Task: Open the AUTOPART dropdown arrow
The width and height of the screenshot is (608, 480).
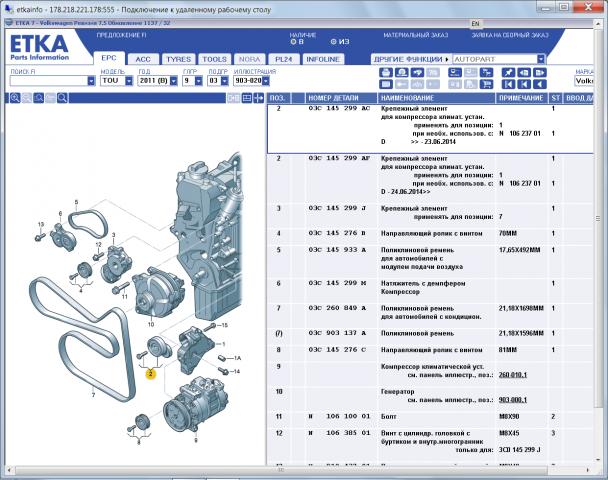Action: point(541,59)
